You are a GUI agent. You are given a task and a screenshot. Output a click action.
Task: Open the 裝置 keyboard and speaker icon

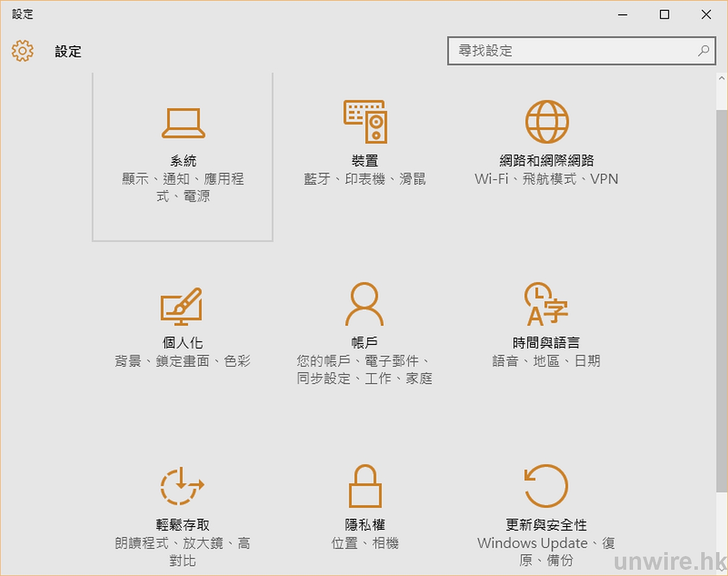(x=365, y=121)
